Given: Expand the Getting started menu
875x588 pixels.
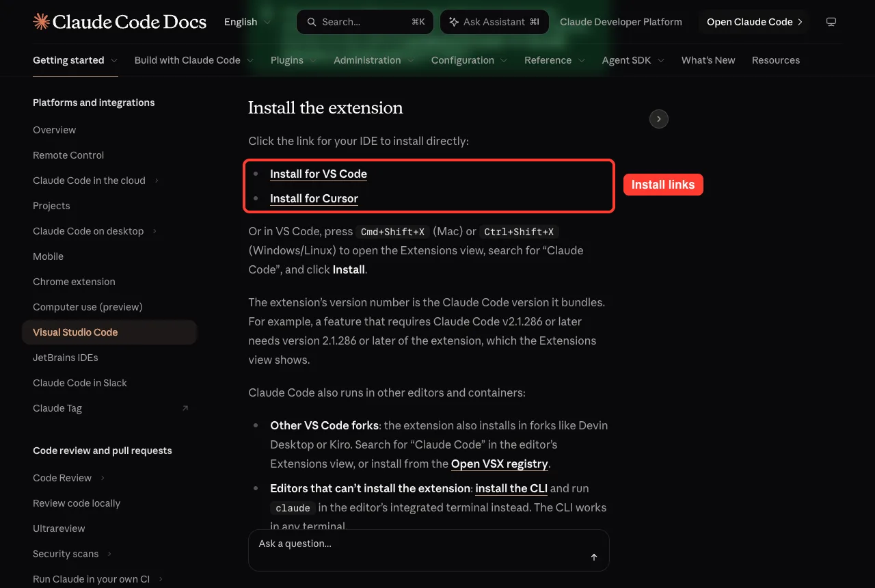Looking at the screenshot, I should click(x=75, y=60).
